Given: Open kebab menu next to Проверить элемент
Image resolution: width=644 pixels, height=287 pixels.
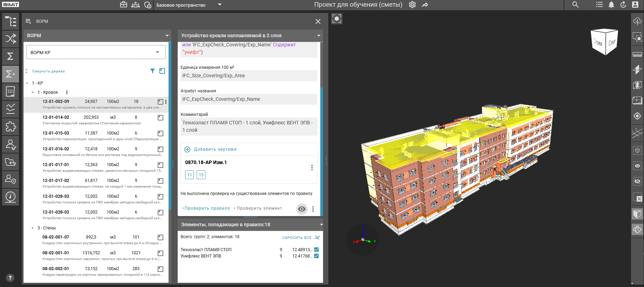Looking at the screenshot, I should (313, 209).
